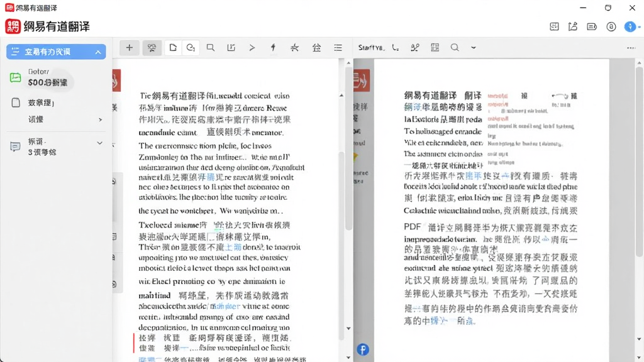The height and width of the screenshot is (362, 644).
Task: Click the right panel scroll-down arrow
Action: point(639,339)
